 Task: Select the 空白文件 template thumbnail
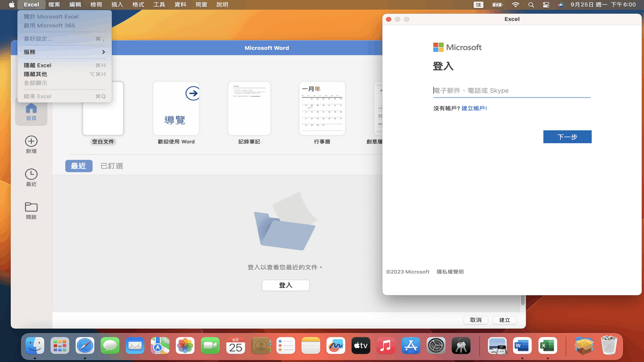coord(103,108)
